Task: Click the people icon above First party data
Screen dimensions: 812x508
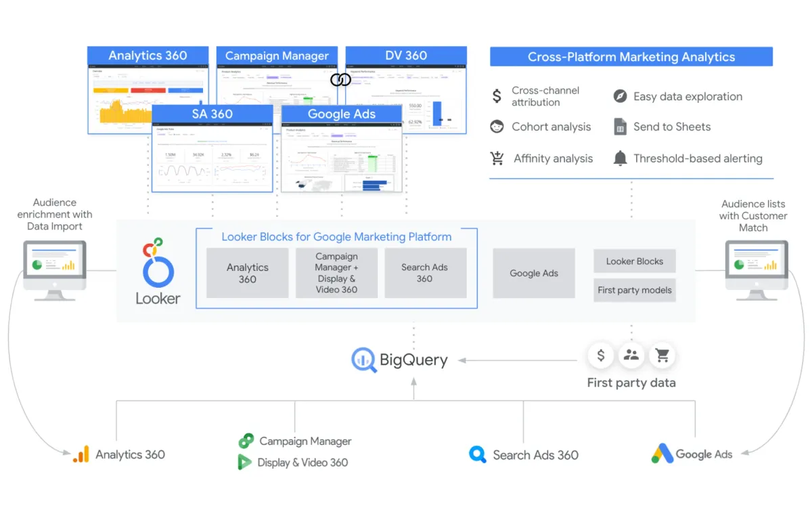Action: [x=631, y=355]
